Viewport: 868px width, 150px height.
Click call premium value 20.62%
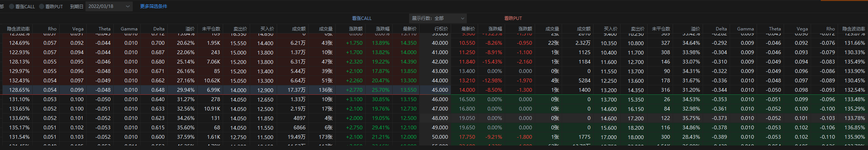186,43
